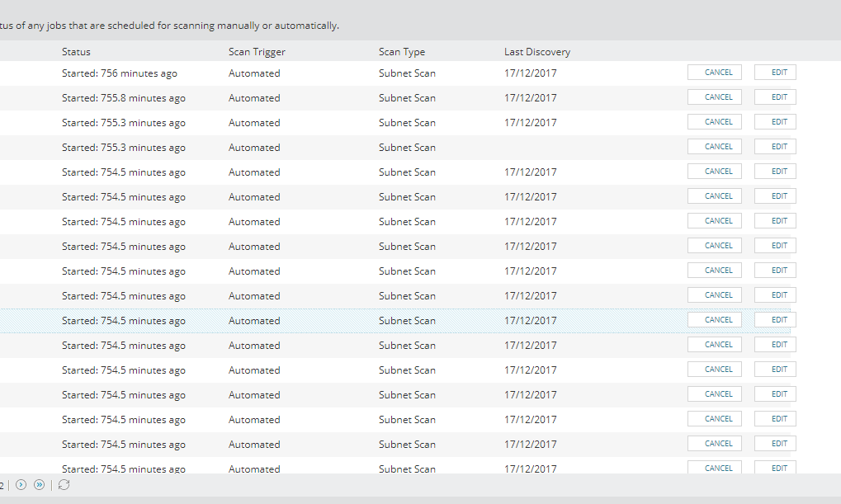Select 'Automated' in the row without discovery date
Viewport: 841px width, 504px height.
pos(254,148)
